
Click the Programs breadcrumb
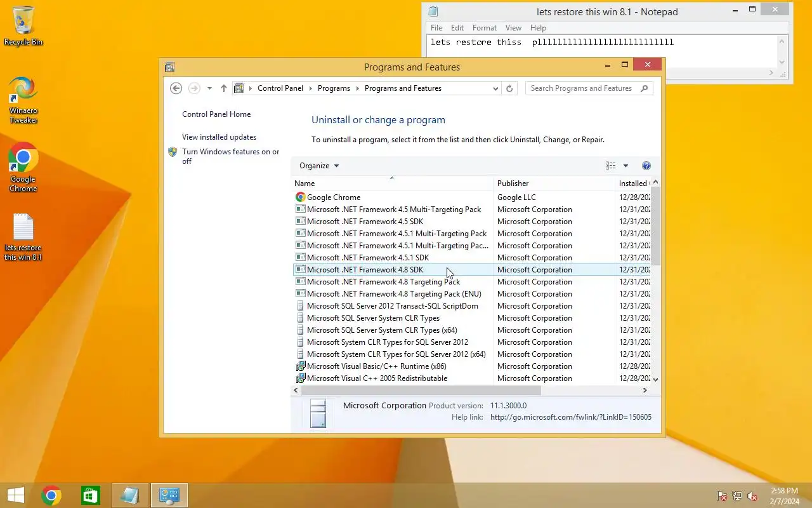334,88
